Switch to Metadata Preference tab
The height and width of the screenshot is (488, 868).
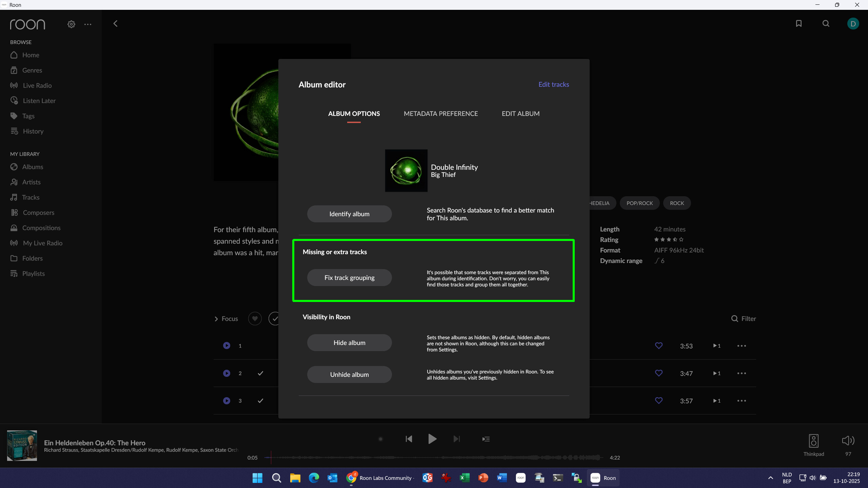tap(441, 114)
